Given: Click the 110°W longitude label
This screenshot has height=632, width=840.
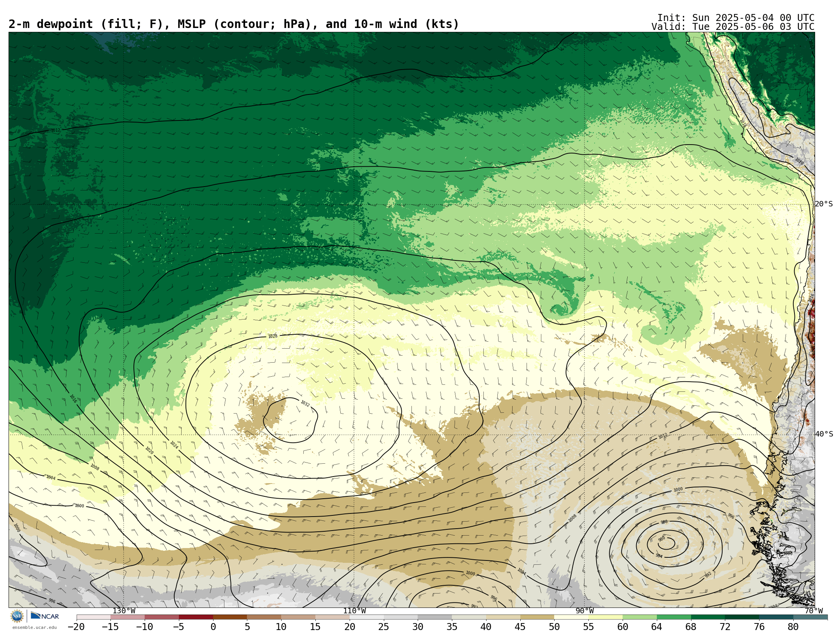Looking at the screenshot, I should tap(354, 611).
